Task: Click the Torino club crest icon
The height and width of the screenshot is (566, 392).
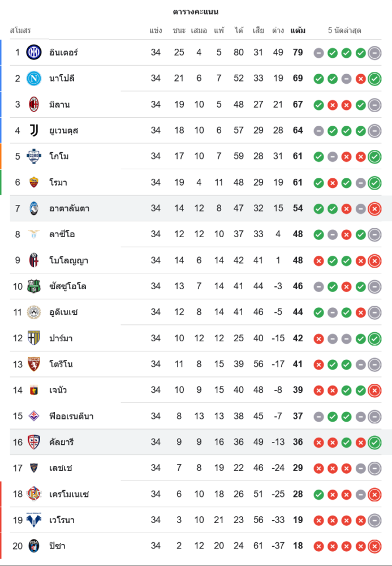Action: (34, 364)
